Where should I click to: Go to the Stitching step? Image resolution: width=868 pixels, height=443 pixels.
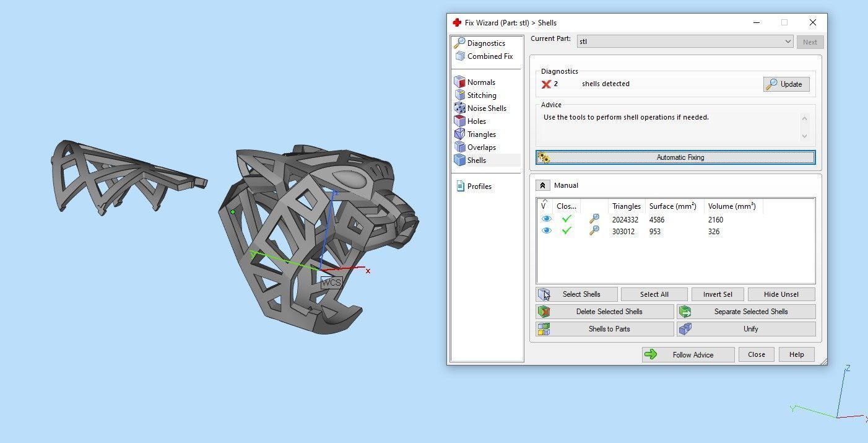(x=482, y=95)
